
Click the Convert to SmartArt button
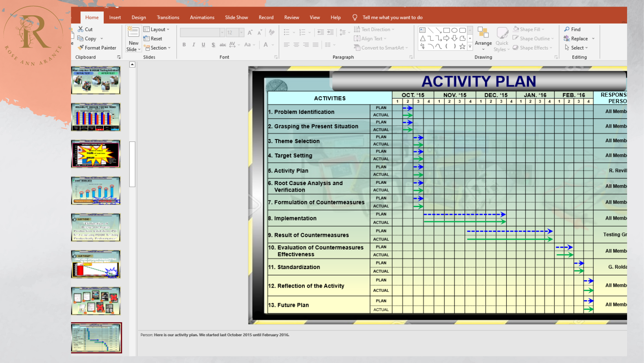click(381, 48)
